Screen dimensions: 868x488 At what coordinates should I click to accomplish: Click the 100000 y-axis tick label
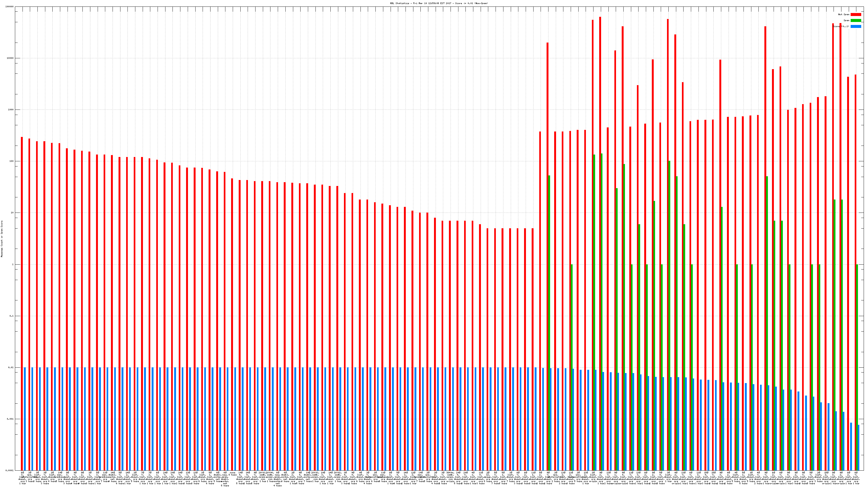(x=10, y=7)
